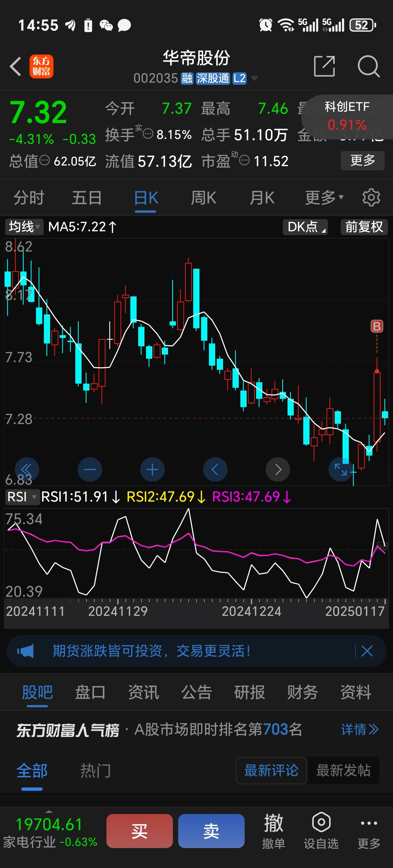Select 热门 posts filter

coord(95,771)
